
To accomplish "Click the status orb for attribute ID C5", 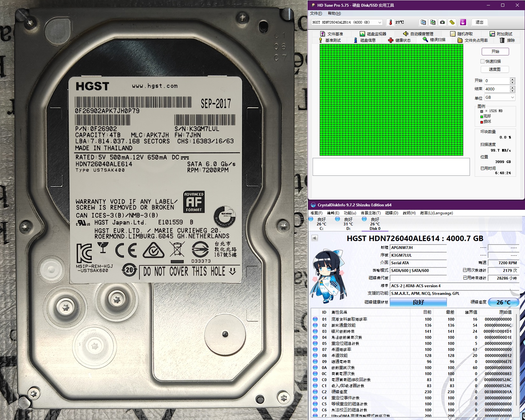I will pyautogui.click(x=315, y=404).
